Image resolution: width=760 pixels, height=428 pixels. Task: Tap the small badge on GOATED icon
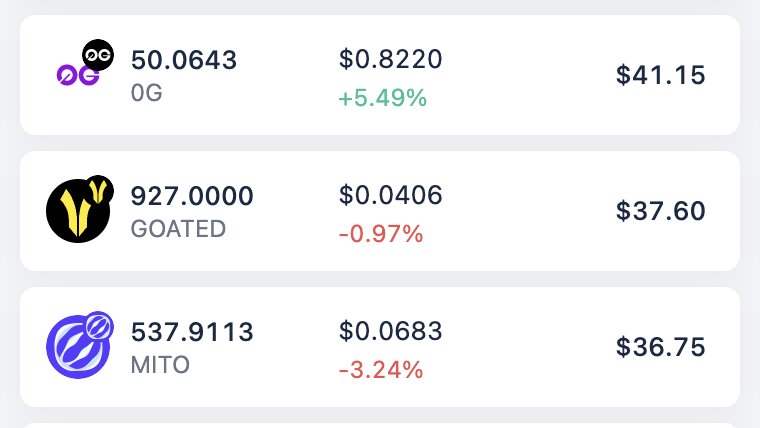point(99,188)
